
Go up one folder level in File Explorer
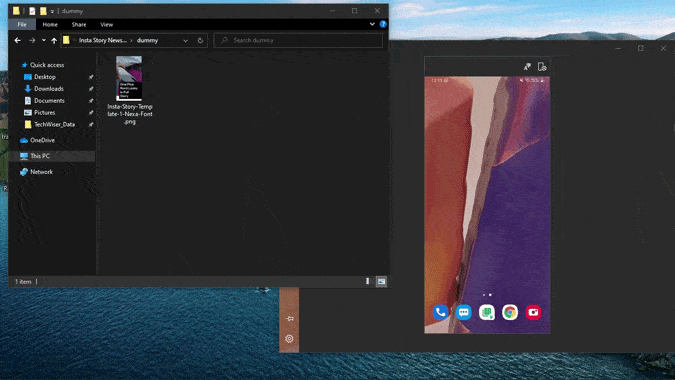coord(54,40)
